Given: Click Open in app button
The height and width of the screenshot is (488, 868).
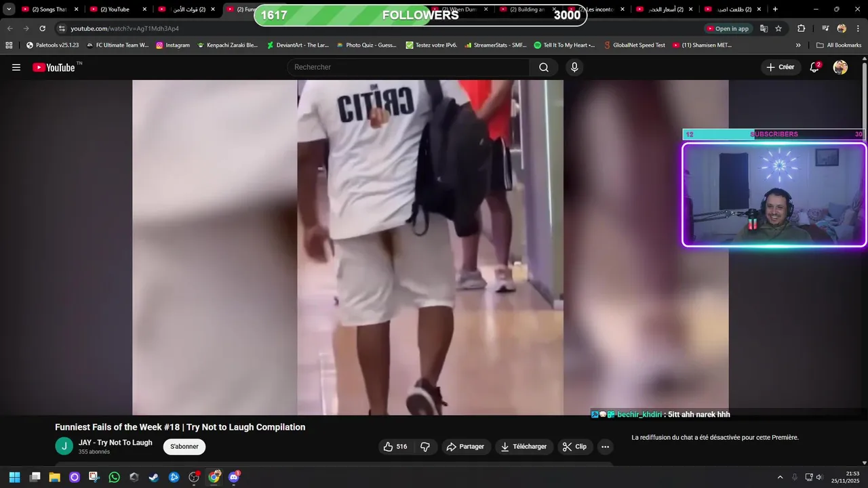Looking at the screenshot, I should pos(728,28).
